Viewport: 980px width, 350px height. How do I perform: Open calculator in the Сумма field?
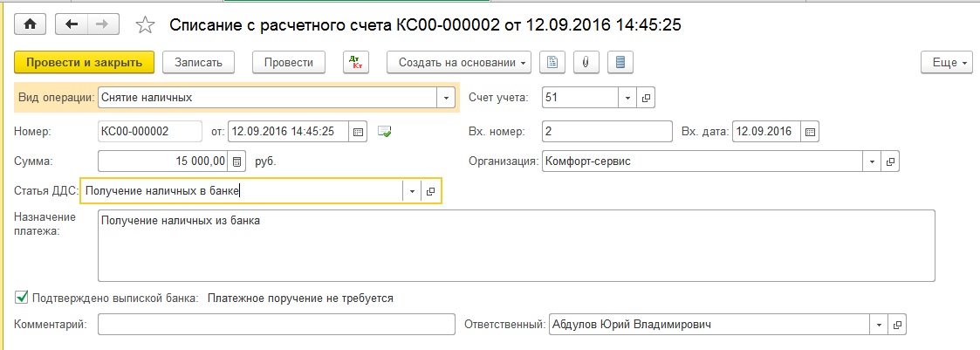pyautogui.click(x=236, y=161)
